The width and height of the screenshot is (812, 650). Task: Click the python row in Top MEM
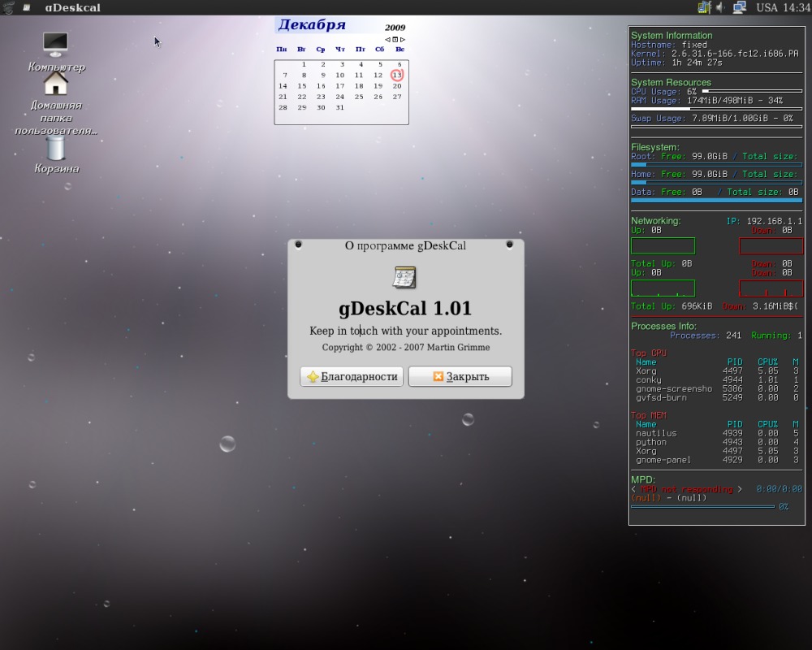click(717, 442)
